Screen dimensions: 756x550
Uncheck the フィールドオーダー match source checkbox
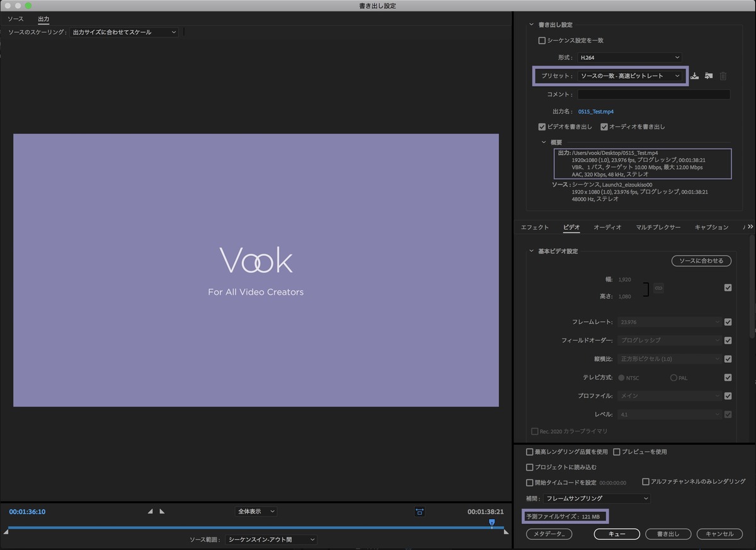(728, 340)
